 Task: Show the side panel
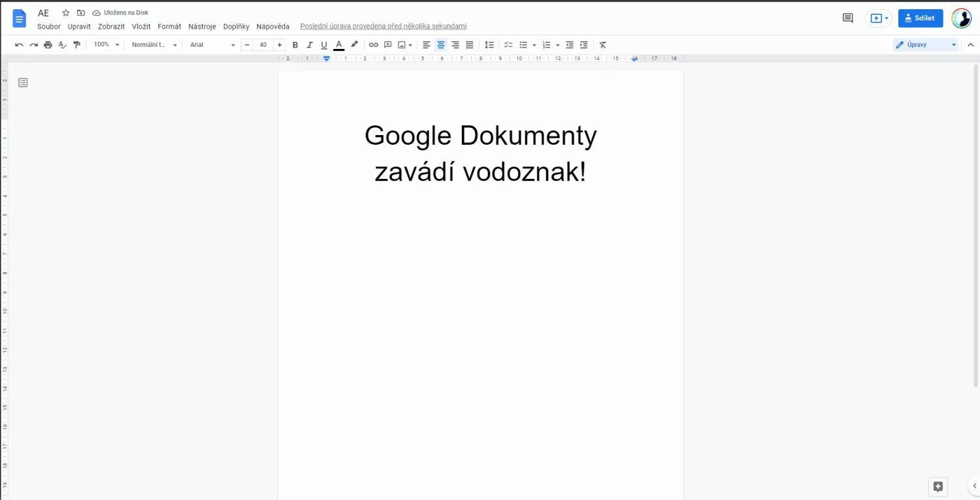pyautogui.click(x=973, y=486)
